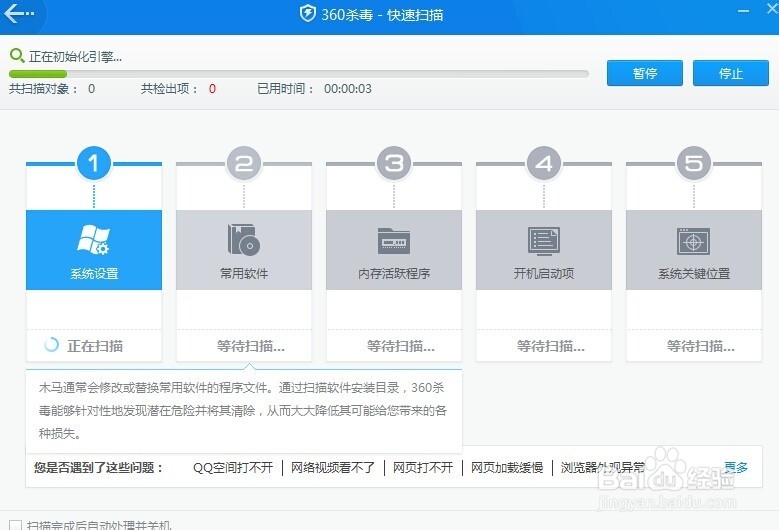Click 等待扫描 under 常用软件
Image resolution: width=779 pixels, height=530 pixels.
click(251, 346)
